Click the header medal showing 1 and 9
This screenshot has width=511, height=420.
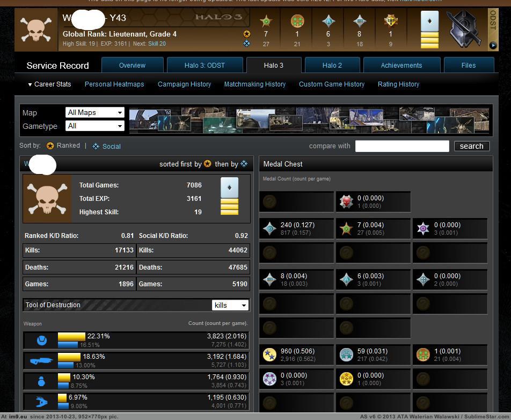coord(390,21)
